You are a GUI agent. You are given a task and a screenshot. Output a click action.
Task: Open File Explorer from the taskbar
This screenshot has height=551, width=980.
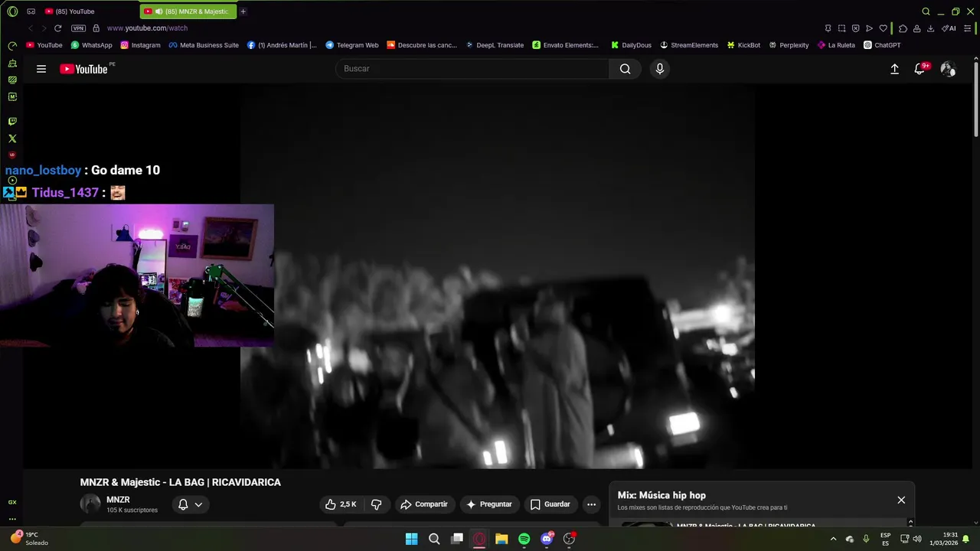click(501, 539)
